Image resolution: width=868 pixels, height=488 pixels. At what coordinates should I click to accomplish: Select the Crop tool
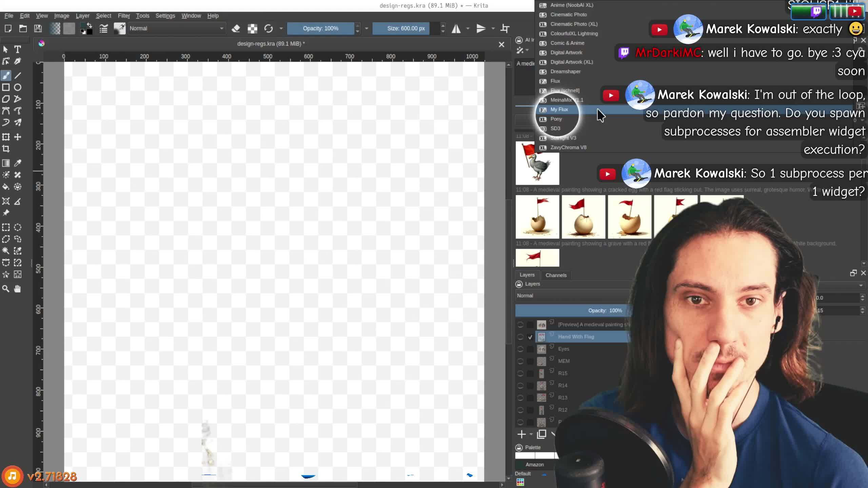coord(6,149)
